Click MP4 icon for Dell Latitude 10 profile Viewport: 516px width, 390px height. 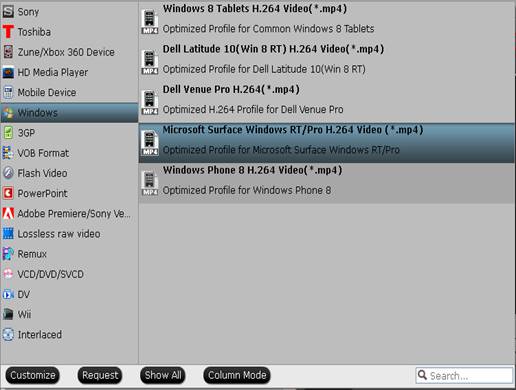150,62
